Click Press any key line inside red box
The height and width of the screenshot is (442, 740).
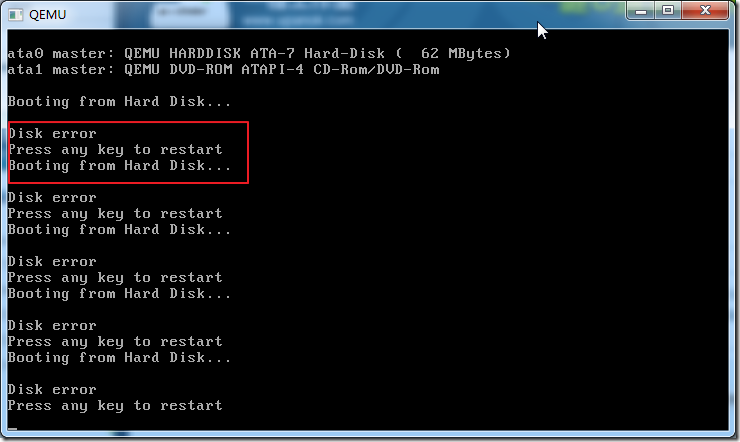115,150
